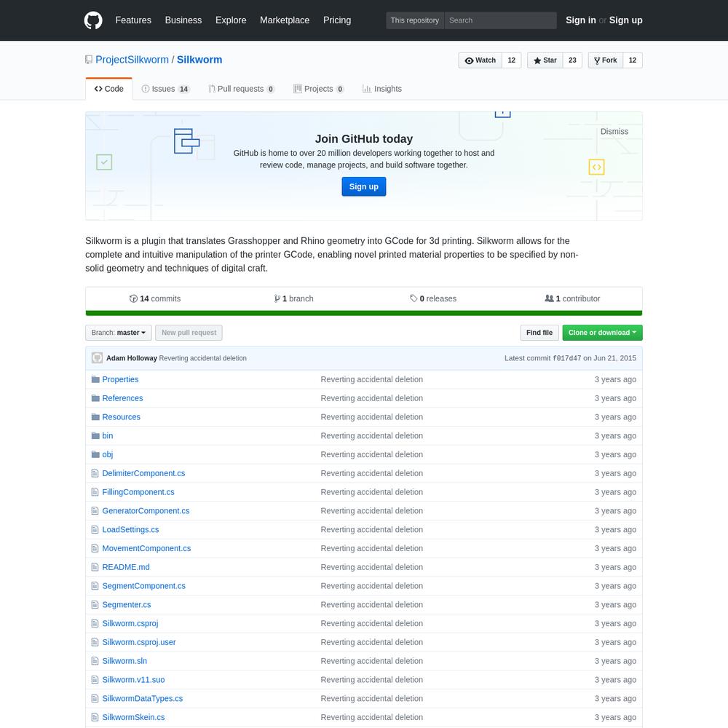
Task: Open Silkworm.csproj.user file
Action: [x=139, y=642]
